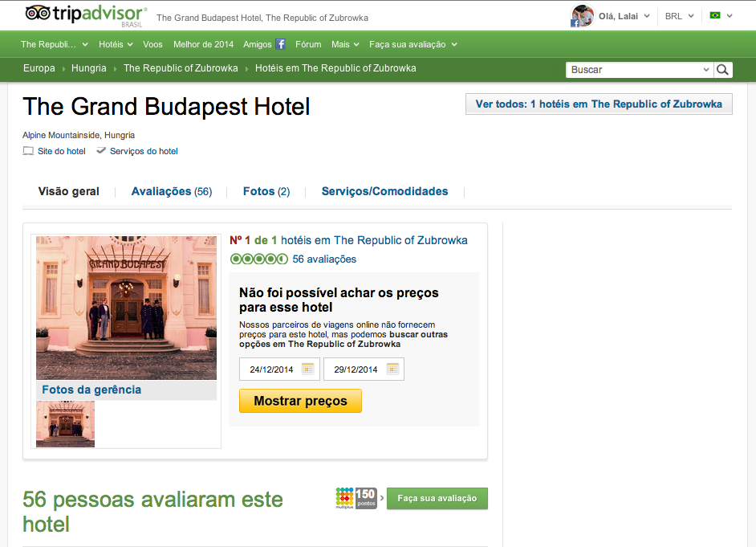Open the Site do hotel link
Image resolution: width=756 pixels, height=547 pixels.
tap(61, 151)
